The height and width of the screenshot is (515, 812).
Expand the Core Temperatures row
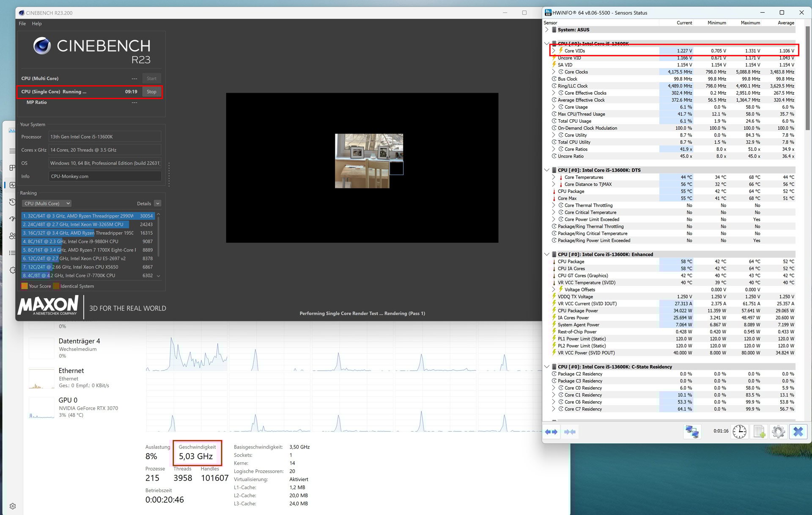click(x=553, y=177)
